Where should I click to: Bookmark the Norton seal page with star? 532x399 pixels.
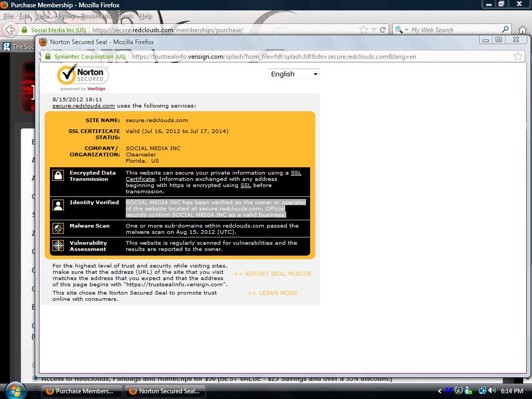click(517, 56)
